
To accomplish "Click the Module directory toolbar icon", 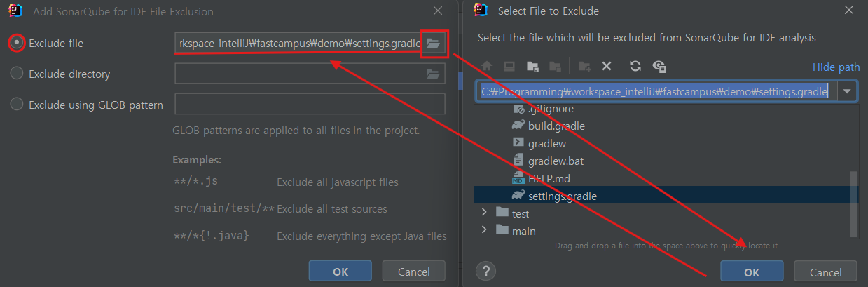I will (555, 66).
